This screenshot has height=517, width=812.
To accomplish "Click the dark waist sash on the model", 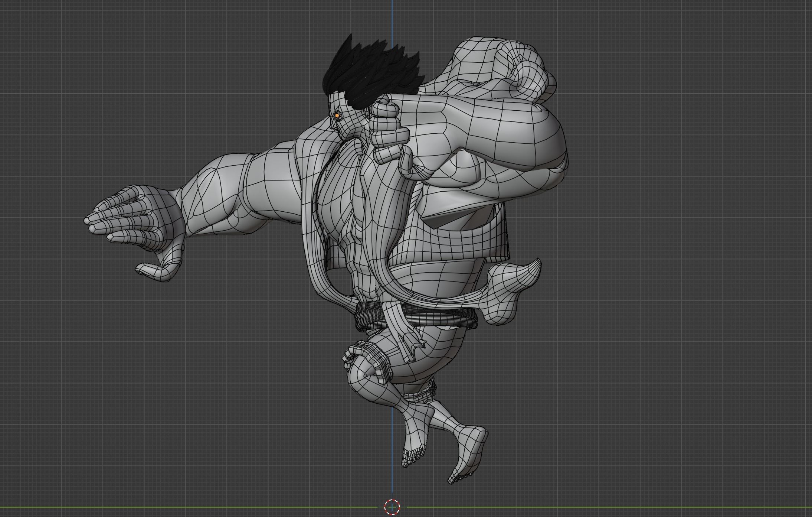I will coord(416,316).
